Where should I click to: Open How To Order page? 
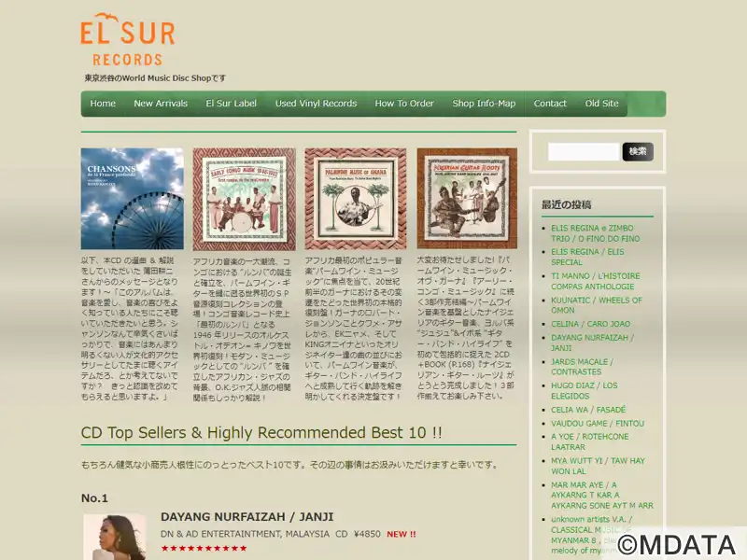404,104
